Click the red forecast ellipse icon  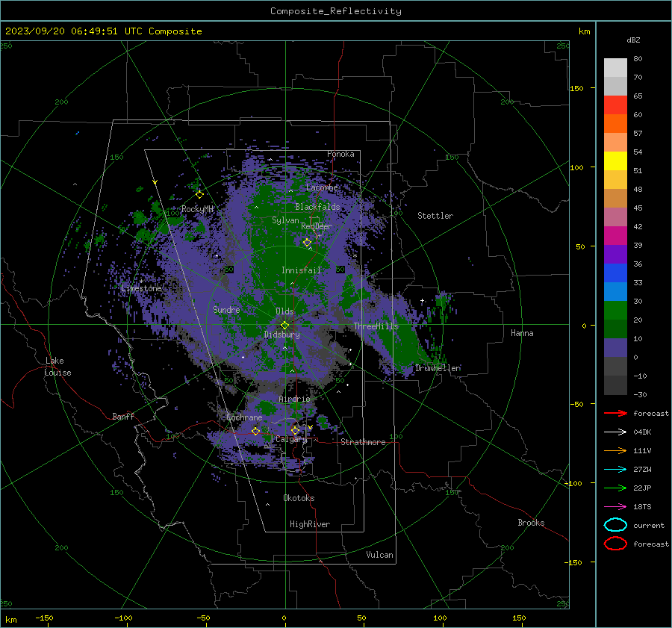(x=615, y=544)
